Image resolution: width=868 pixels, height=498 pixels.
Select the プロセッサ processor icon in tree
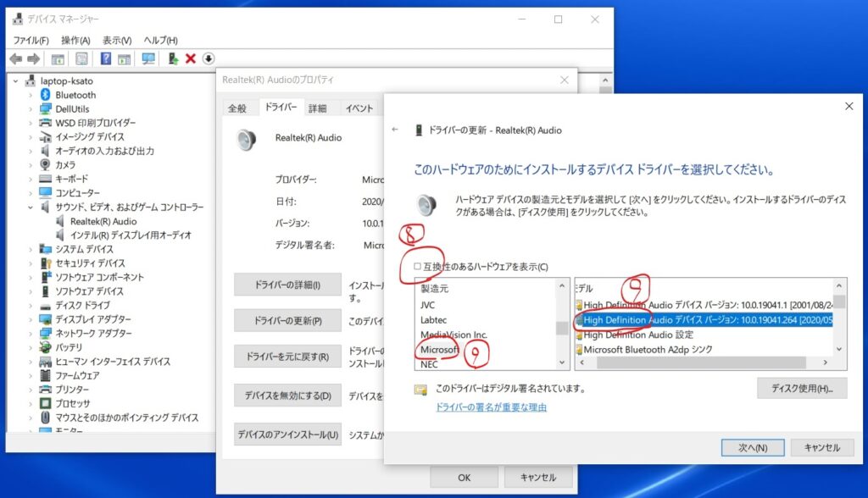pyautogui.click(x=46, y=403)
